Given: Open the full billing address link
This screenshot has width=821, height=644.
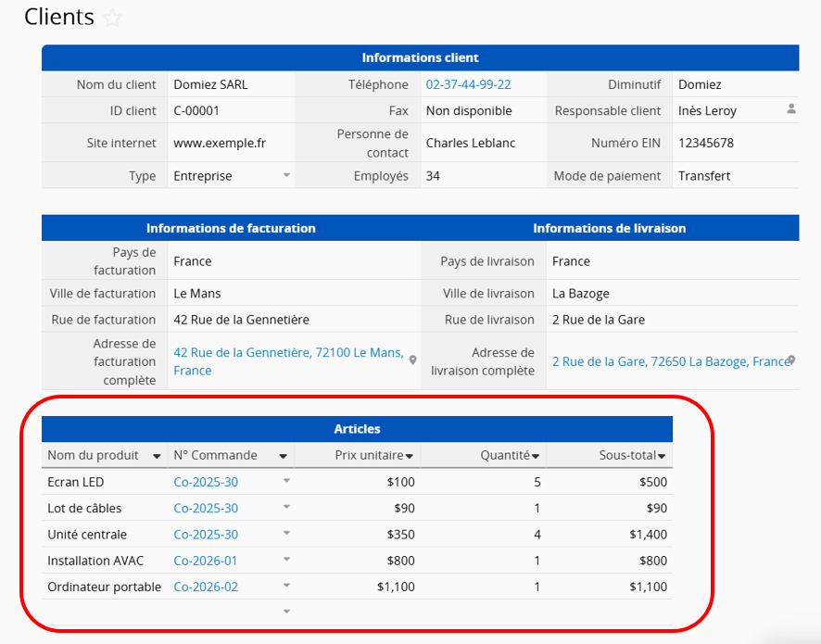Looking at the screenshot, I should tap(287, 361).
